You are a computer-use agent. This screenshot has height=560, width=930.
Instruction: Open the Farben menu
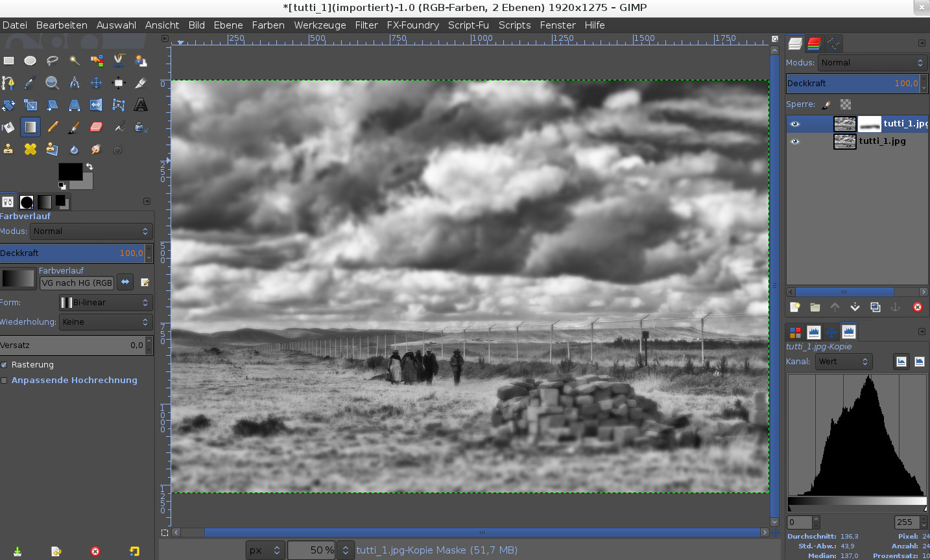[268, 25]
